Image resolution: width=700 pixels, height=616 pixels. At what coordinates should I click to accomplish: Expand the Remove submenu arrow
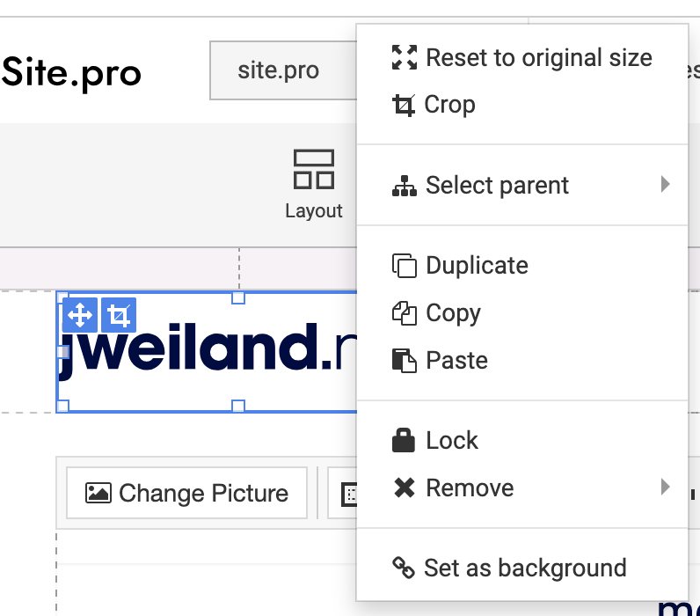[x=665, y=487]
